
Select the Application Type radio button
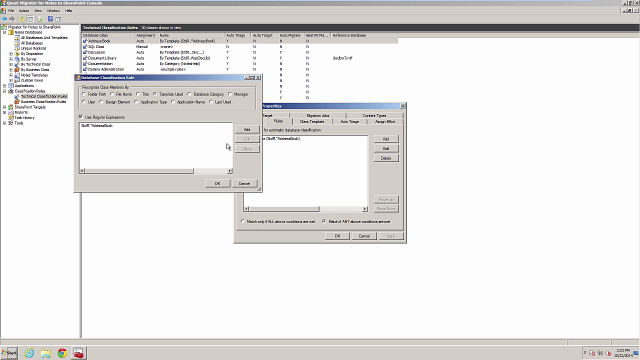[x=136, y=102]
